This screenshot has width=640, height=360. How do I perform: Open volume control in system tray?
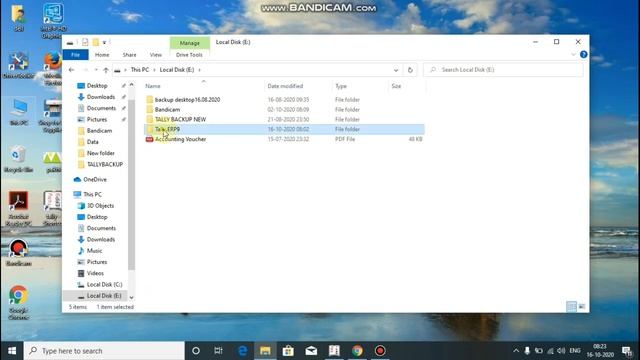(x=562, y=351)
